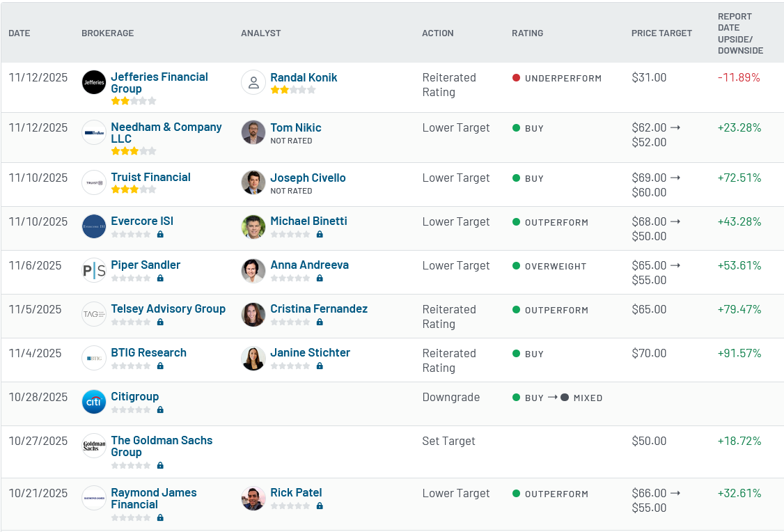Click the Evercore ISI logo icon
The width and height of the screenshot is (784, 532).
(94, 226)
